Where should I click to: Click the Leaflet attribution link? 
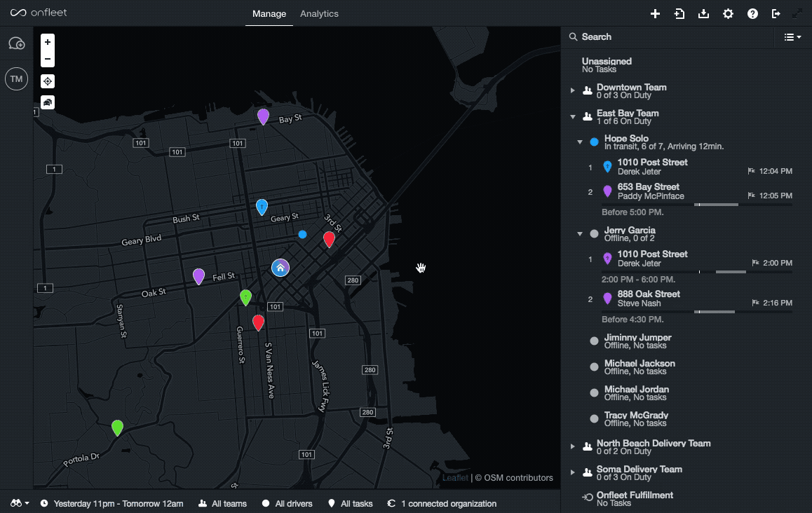455,478
